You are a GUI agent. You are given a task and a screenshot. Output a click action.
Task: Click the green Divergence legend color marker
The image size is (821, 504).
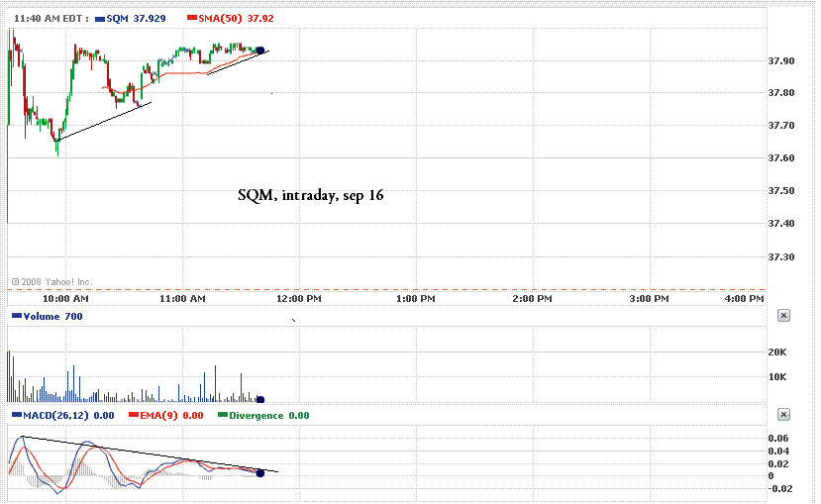click(223, 415)
